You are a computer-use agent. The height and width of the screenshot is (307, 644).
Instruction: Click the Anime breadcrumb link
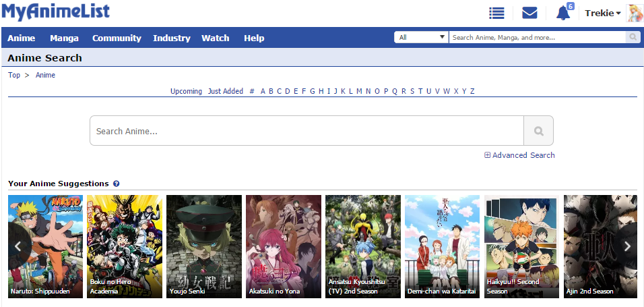pos(45,76)
